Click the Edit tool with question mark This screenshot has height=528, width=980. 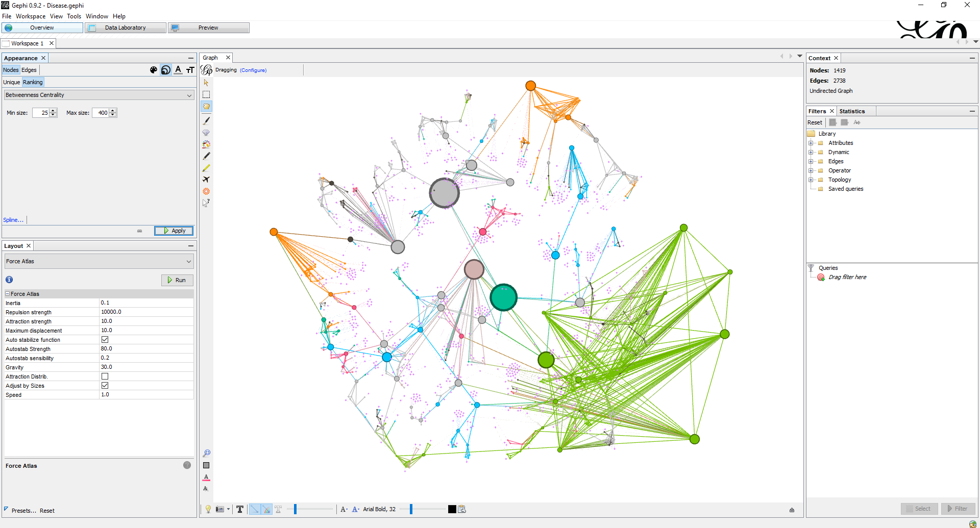click(206, 203)
